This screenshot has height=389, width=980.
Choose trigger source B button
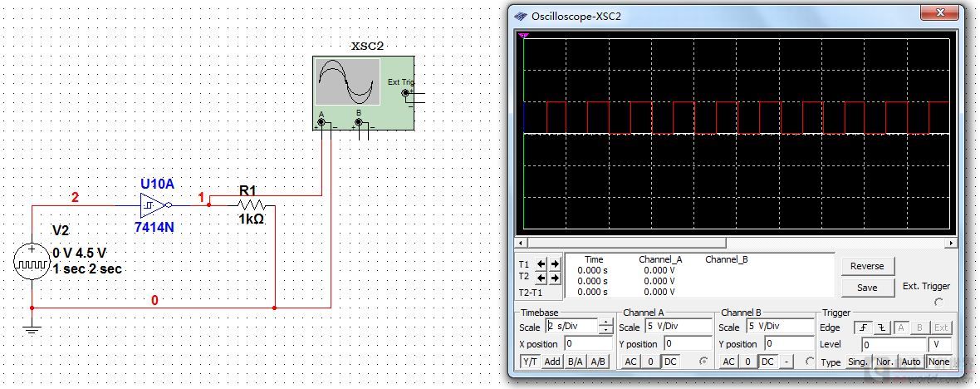click(x=920, y=327)
